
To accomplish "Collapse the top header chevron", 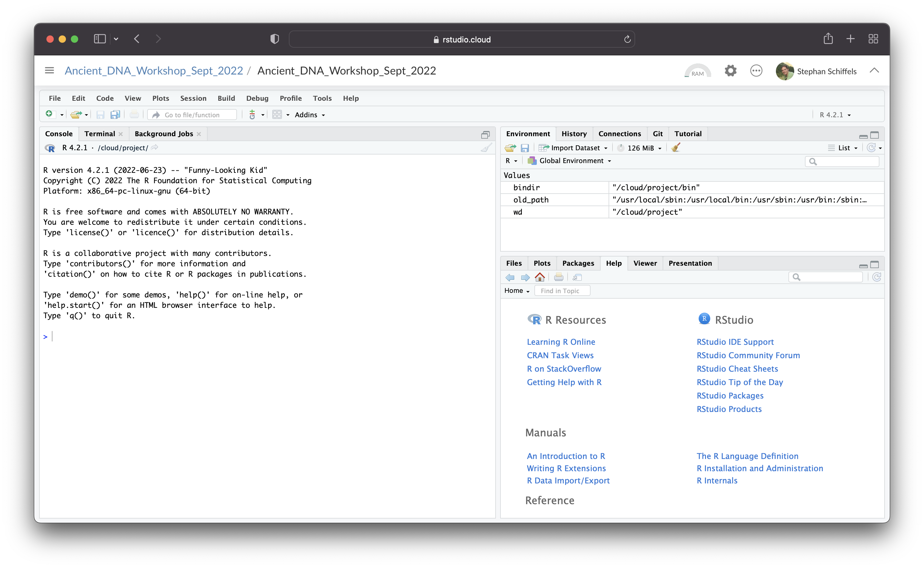I will [874, 70].
